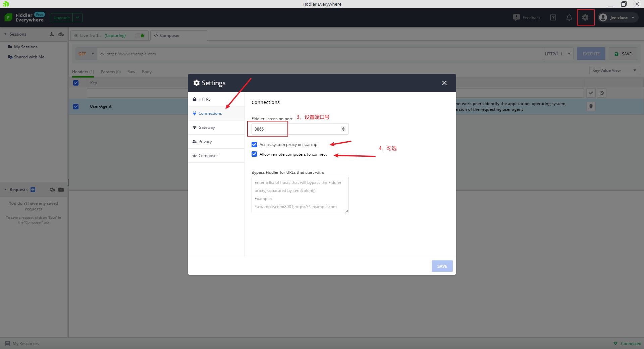Click share sessions people icon

pos(61,34)
